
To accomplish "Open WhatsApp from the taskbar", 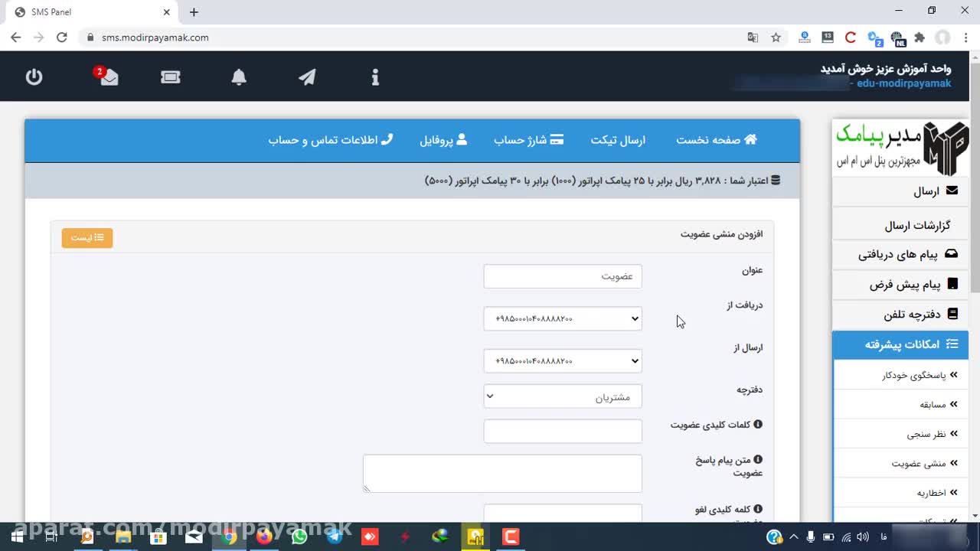I will tap(299, 536).
